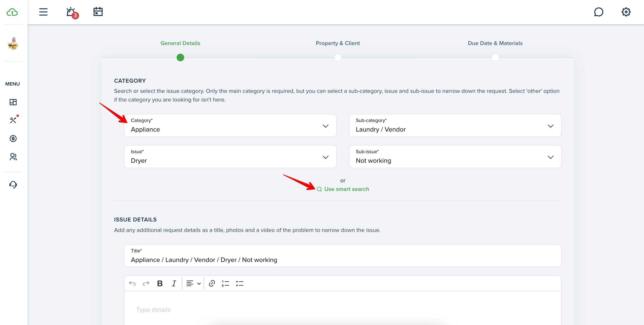Select the Due Date & Materials step

(x=495, y=43)
